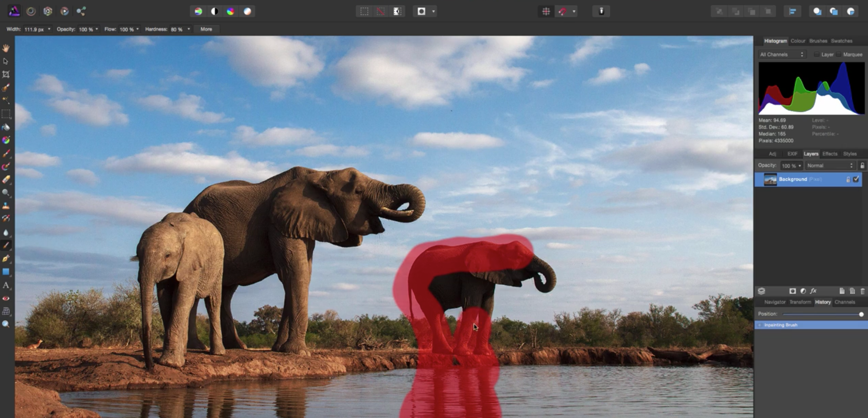Click the History Position slider handle
This screenshot has width=868, height=418.
861,314
